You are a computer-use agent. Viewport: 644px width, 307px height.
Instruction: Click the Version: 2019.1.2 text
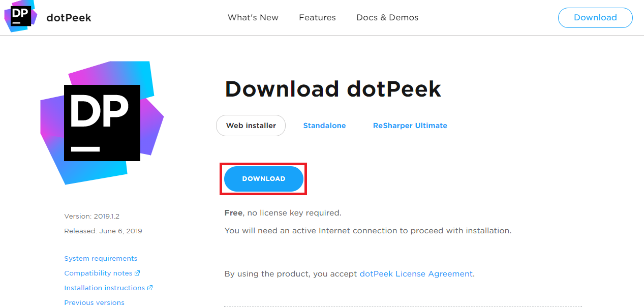click(x=92, y=216)
